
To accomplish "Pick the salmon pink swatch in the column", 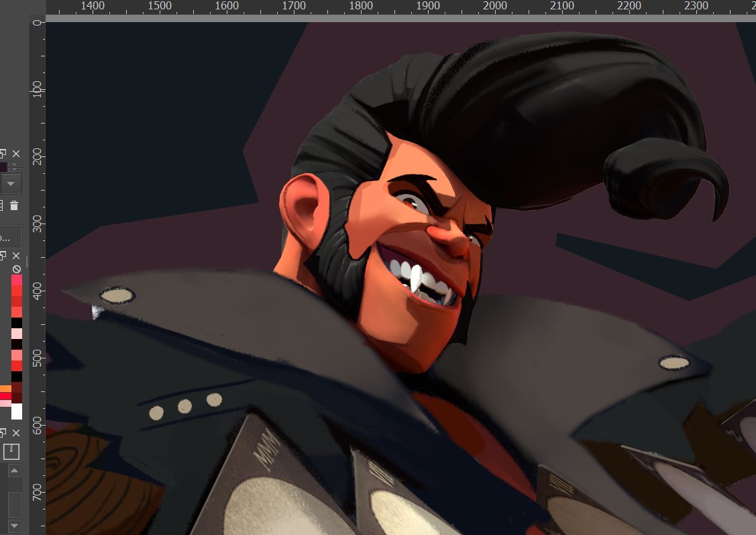I will (x=17, y=355).
